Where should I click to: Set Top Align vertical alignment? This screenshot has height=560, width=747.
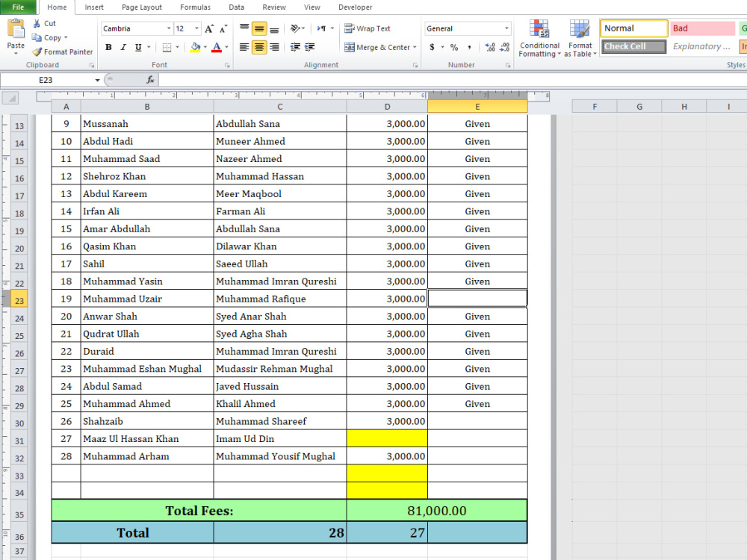244,29
